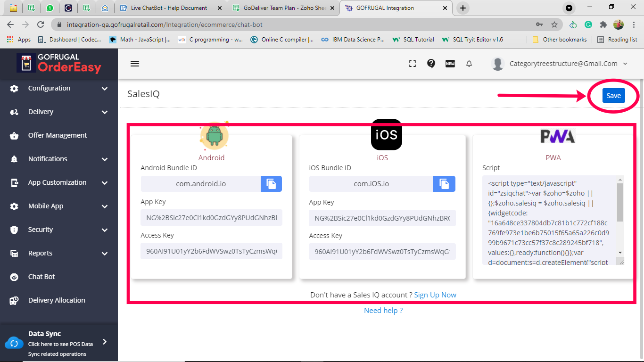
Task: Click the App Customization icon in the sidebar
Action: 14,182
